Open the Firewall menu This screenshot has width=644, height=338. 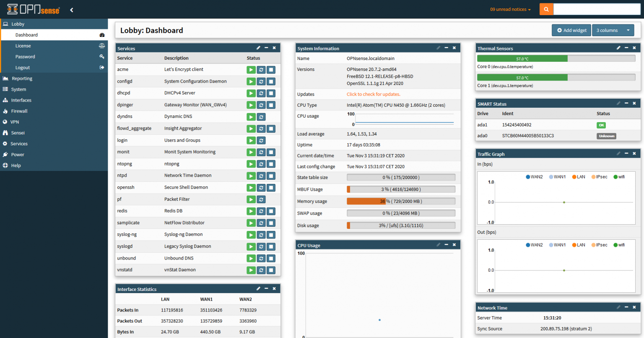pos(54,111)
